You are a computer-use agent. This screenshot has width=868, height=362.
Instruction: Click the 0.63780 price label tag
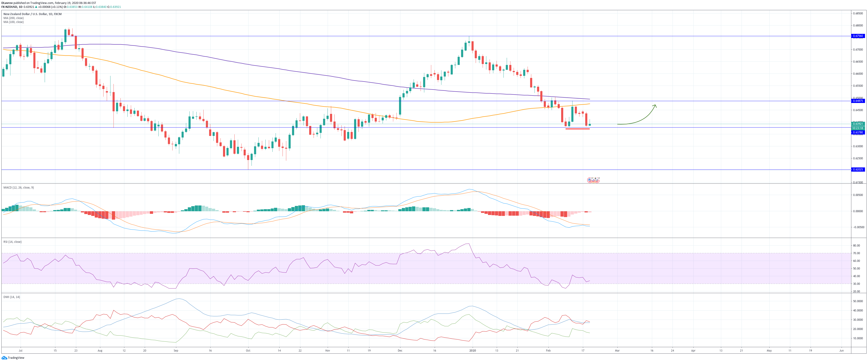858,132
